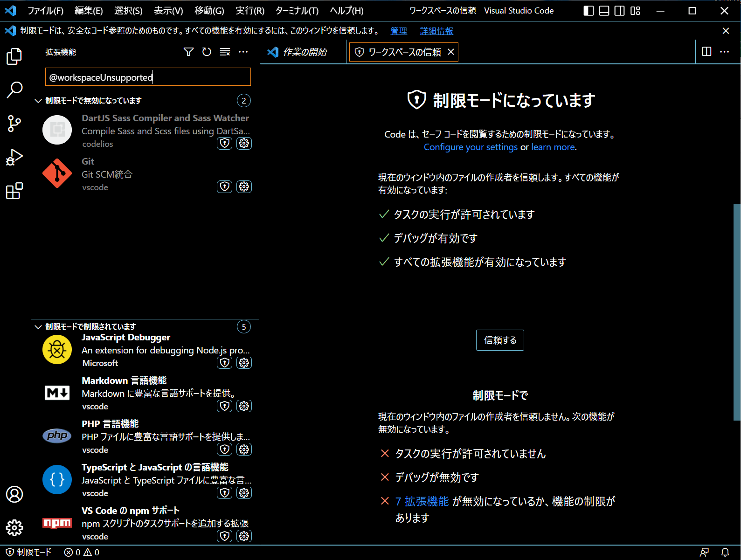Open the Accounts menu icon
This screenshot has width=741, height=560.
14,494
